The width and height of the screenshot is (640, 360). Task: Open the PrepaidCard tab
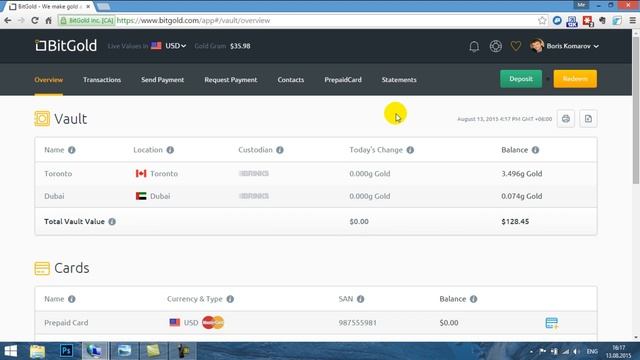pos(343,80)
